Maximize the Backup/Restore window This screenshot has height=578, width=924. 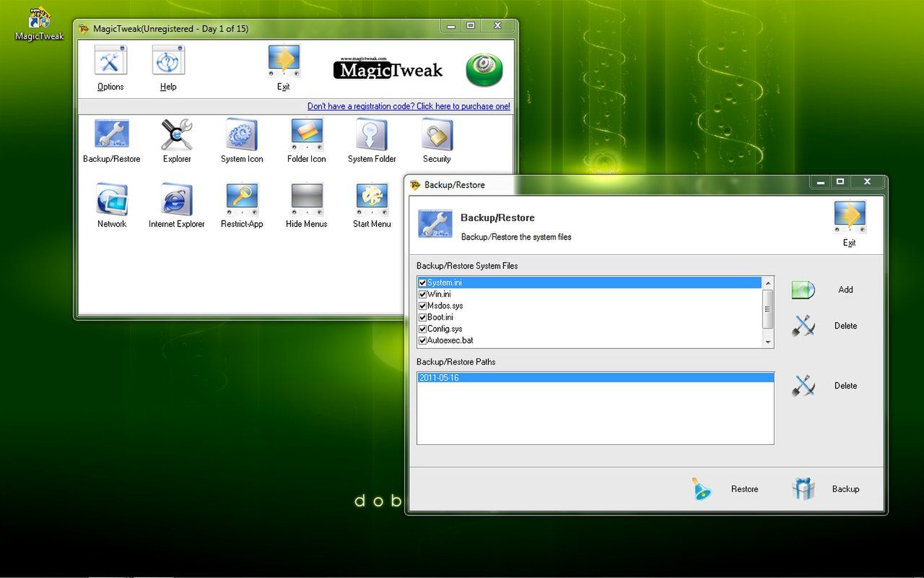(840, 182)
